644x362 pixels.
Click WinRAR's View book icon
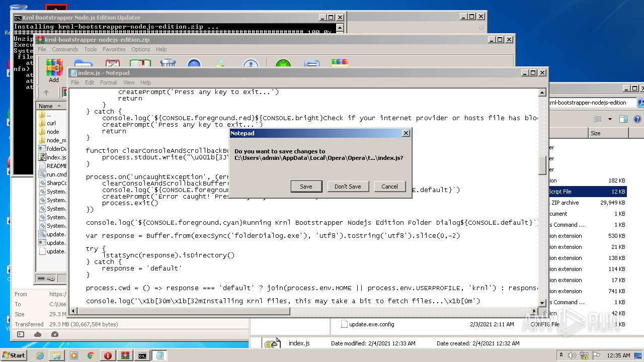[140, 64]
